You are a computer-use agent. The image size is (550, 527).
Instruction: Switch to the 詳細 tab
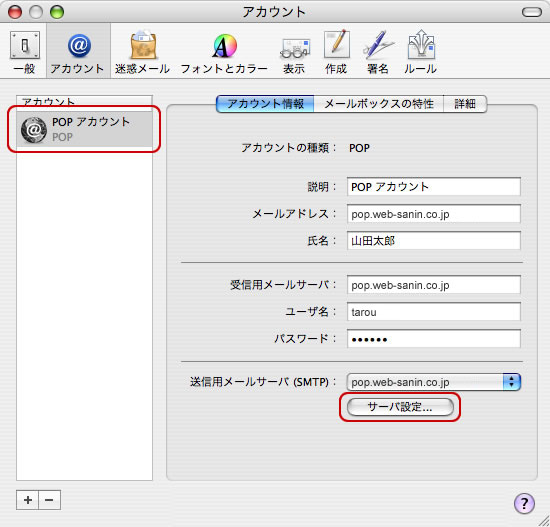[465, 104]
